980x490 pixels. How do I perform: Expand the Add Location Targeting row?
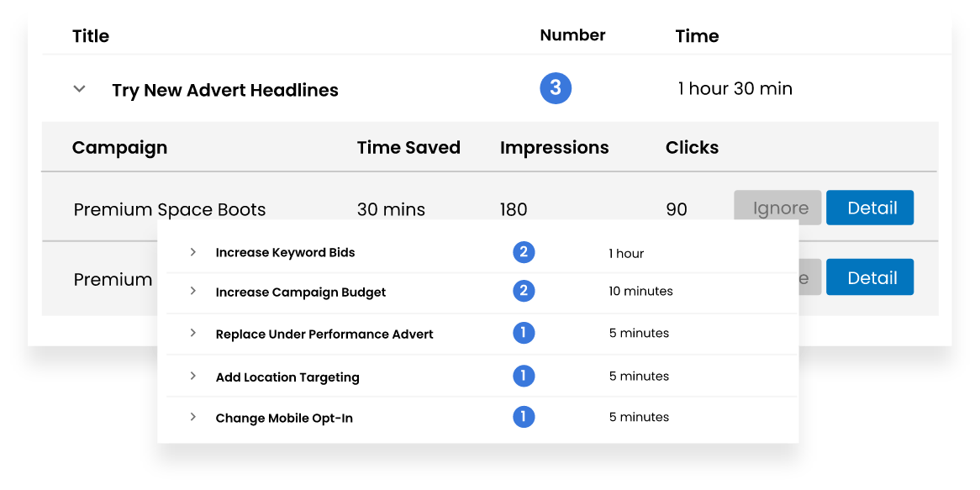pos(192,376)
